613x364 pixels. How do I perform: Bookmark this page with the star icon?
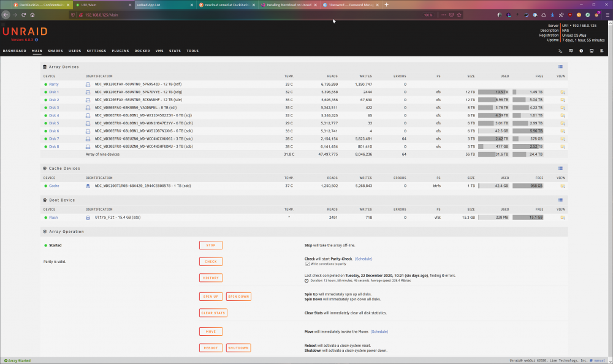459,15
